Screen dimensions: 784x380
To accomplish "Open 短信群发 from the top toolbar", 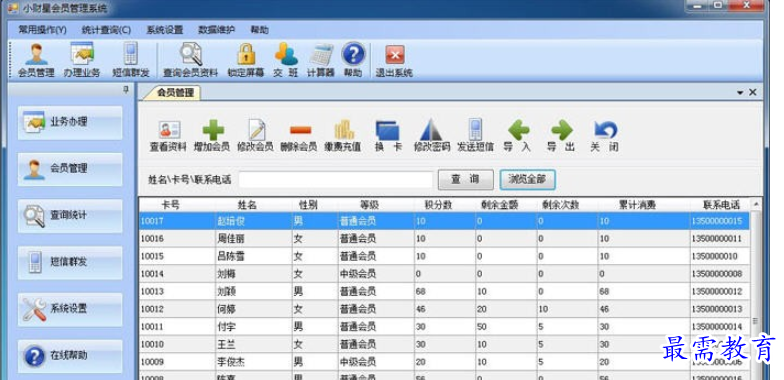I will coord(130,60).
